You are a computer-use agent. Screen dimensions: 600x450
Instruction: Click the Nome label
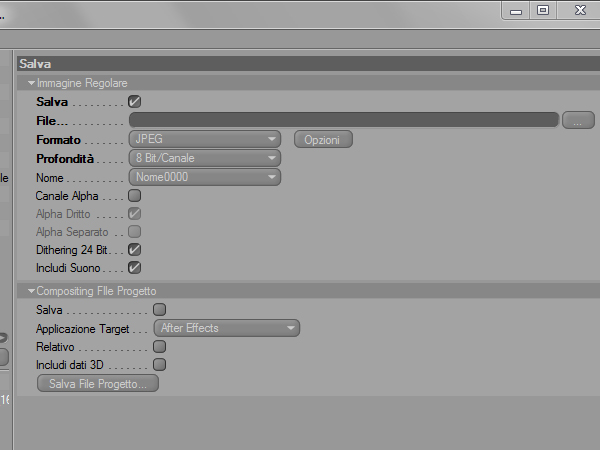(50, 178)
